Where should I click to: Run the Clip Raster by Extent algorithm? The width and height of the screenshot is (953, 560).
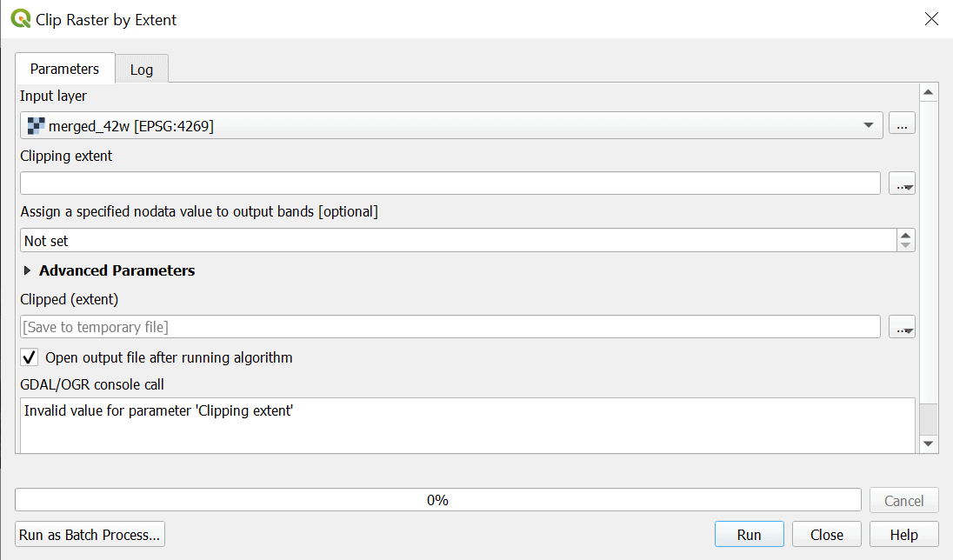tap(749, 534)
